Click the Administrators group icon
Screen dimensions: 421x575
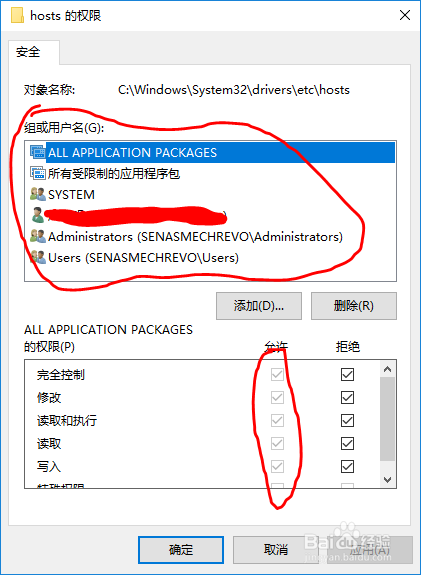[x=37, y=236]
